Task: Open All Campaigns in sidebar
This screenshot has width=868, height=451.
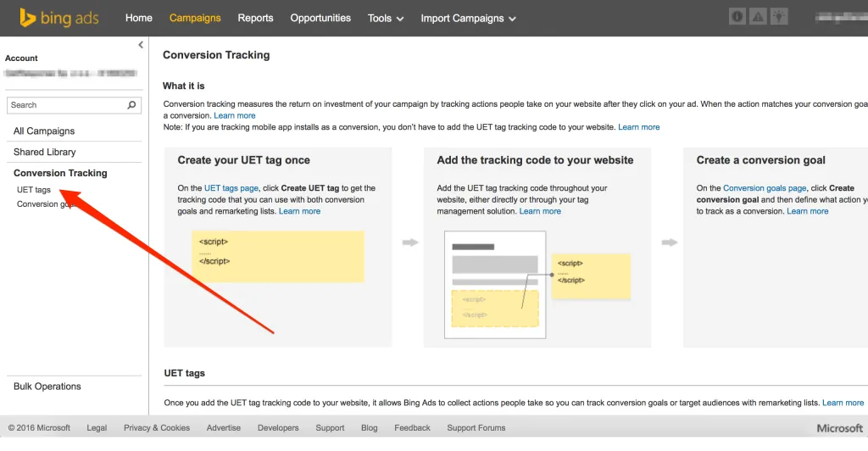Action: pos(44,131)
